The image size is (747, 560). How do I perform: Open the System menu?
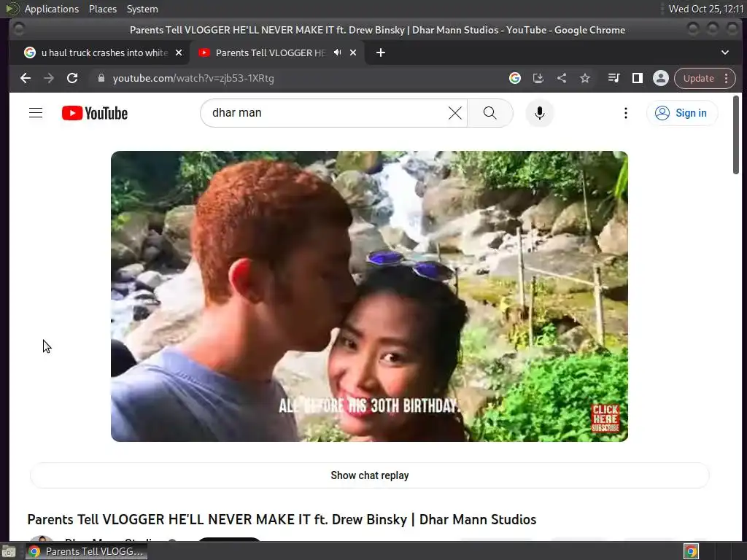(142, 9)
